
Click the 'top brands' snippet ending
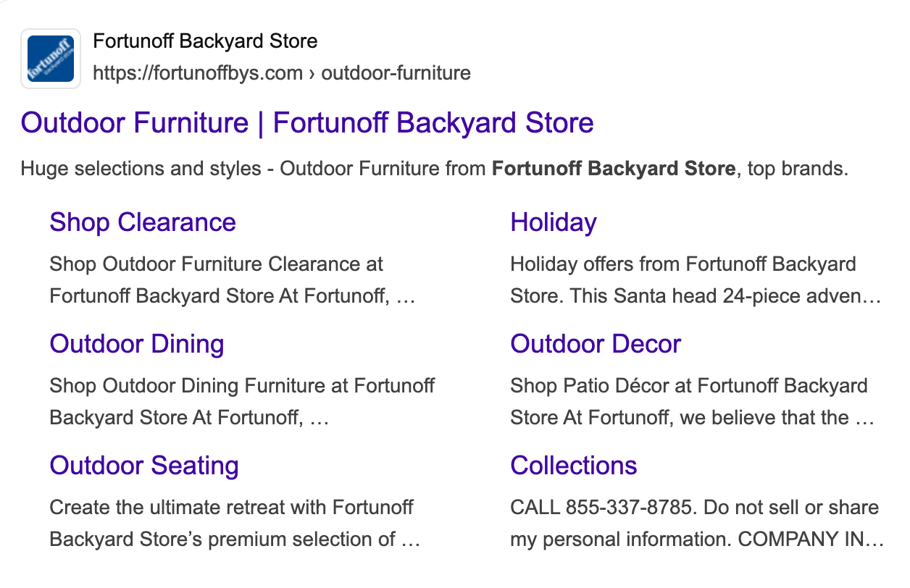click(x=797, y=169)
